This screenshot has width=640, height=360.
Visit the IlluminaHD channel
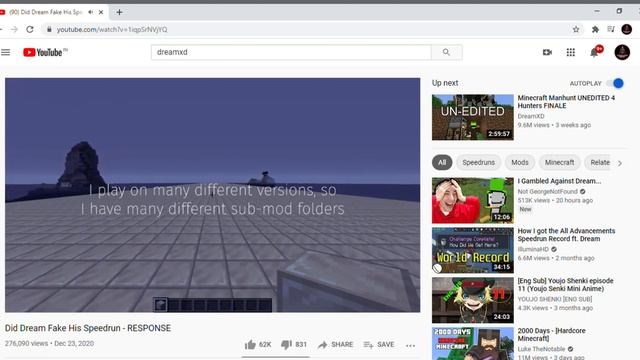(533, 249)
